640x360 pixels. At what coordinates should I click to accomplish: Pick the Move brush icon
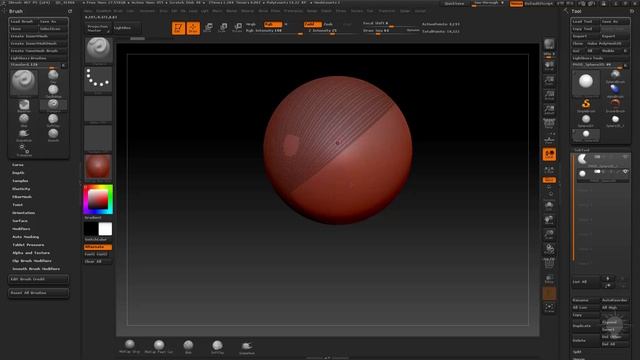coord(24,120)
